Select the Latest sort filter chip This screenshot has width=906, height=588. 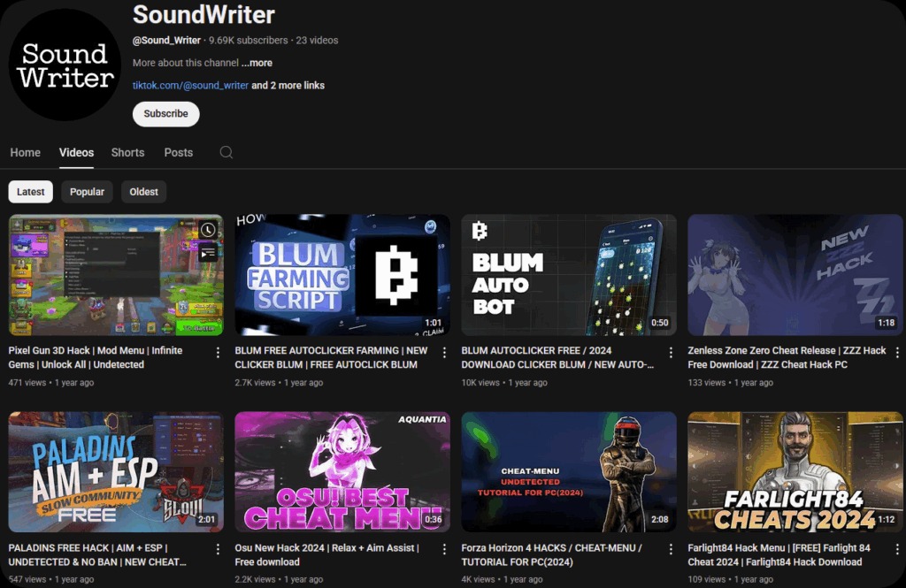click(31, 192)
